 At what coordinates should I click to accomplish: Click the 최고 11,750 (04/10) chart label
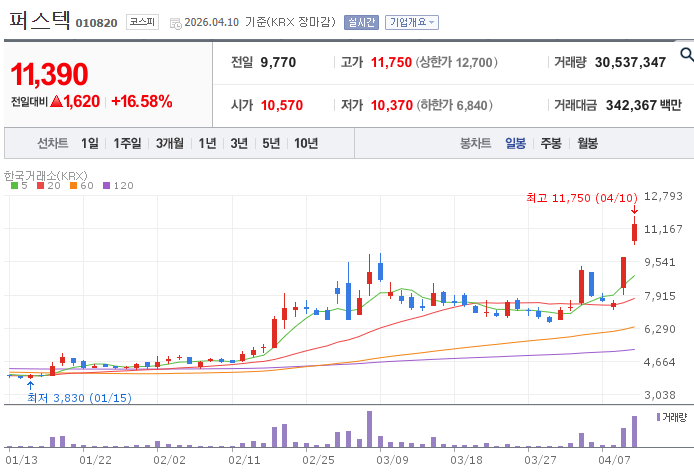pos(582,198)
